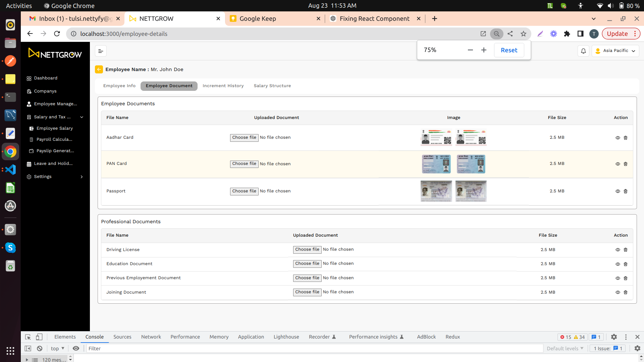Image resolution: width=644 pixels, height=362 pixels.
Task: Bookmark this page with the star icon
Action: 523,34
